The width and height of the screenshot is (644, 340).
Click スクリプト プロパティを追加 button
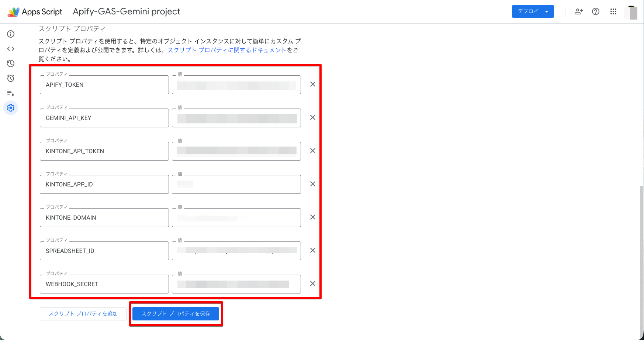point(83,314)
